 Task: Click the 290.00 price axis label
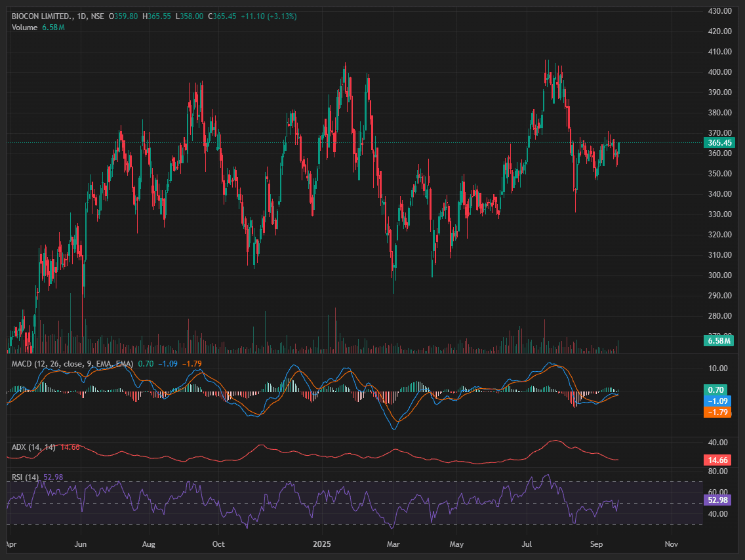719,296
